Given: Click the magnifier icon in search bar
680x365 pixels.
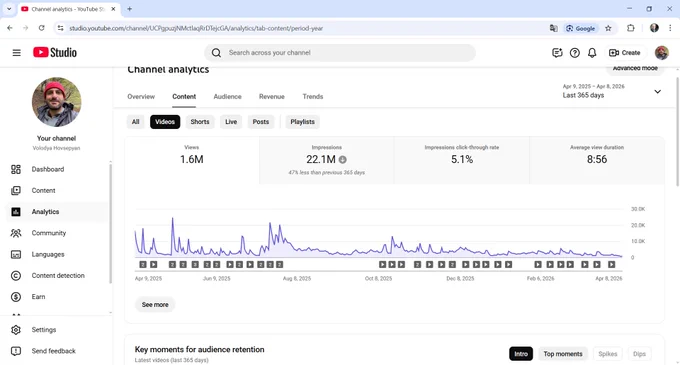Looking at the screenshot, I should tap(216, 53).
